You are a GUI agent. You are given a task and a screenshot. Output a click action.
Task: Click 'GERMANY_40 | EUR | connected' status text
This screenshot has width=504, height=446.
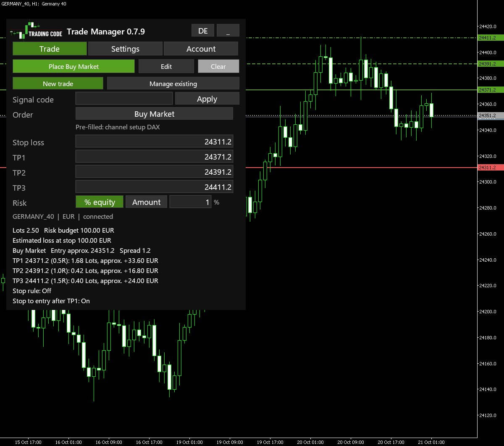pyautogui.click(x=63, y=217)
